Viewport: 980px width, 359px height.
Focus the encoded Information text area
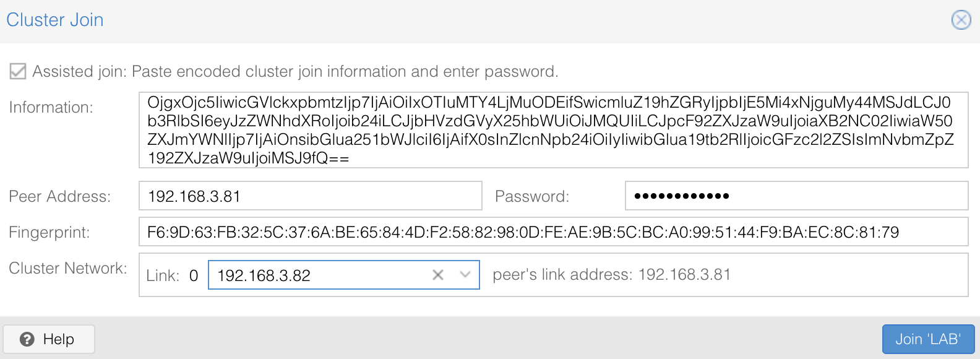coord(553,130)
